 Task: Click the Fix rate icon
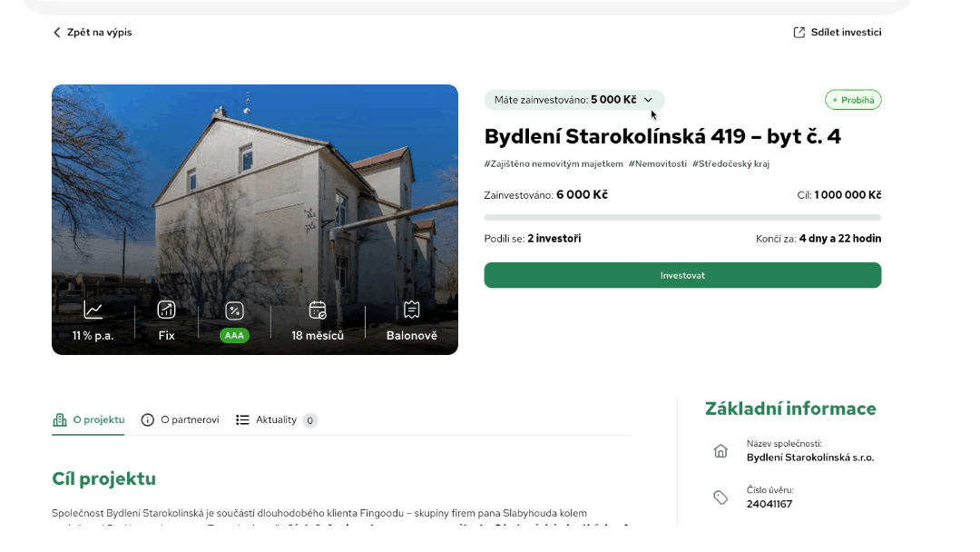(166, 310)
